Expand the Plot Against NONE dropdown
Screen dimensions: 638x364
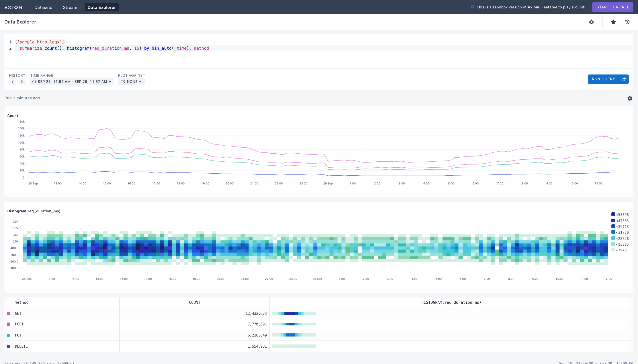tap(131, 82)
